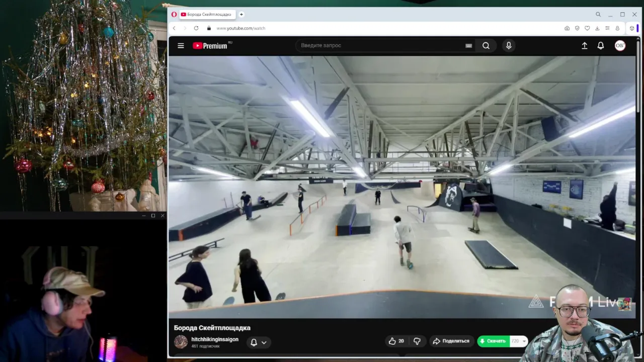This screenshot has height=362, width=644.
Task: Maximize the small webcam window
Action: 153,216
